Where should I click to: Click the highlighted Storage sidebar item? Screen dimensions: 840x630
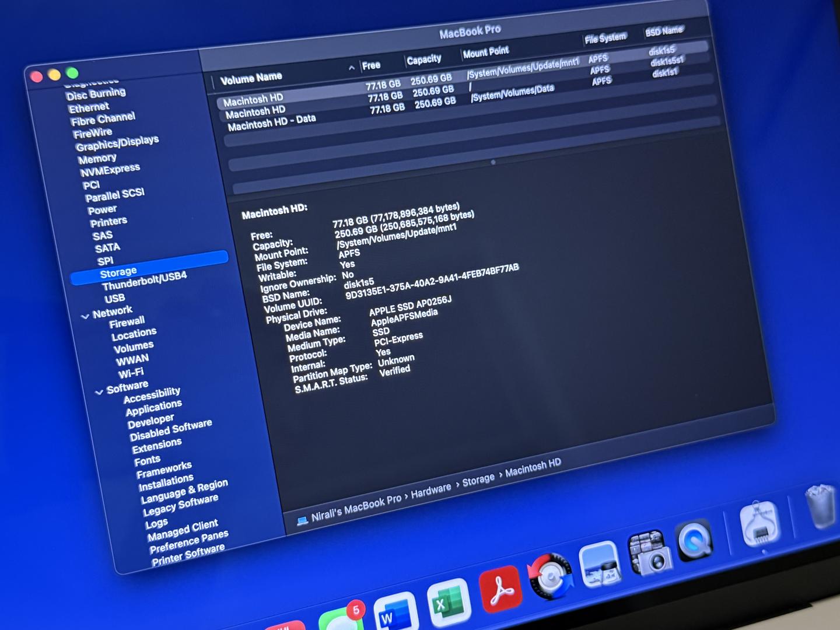tap(149, 268)
